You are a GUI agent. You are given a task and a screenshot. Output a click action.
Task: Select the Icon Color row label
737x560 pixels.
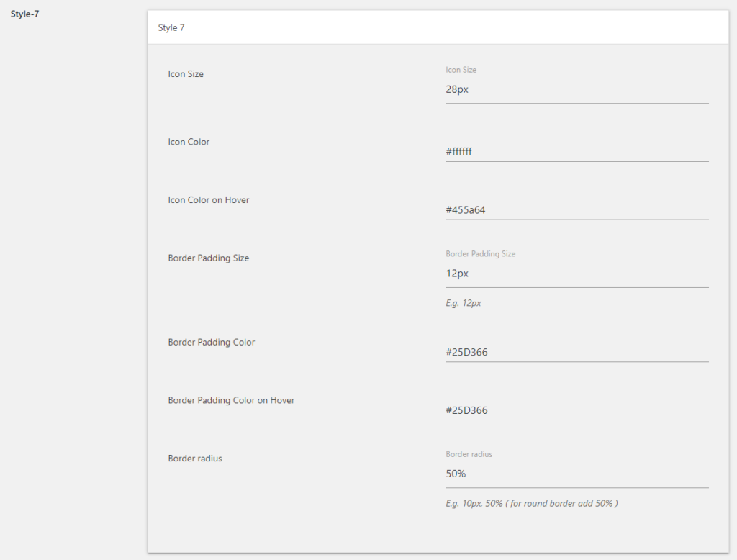tap(189, 142)
